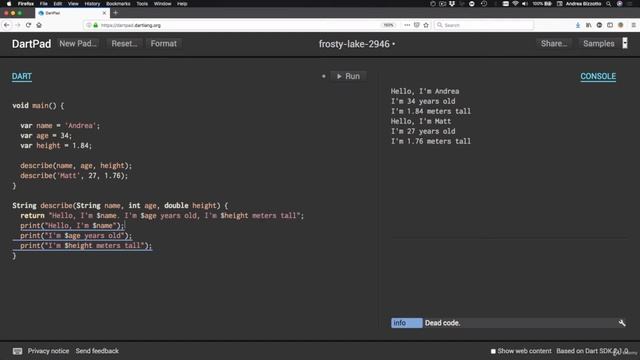Open the Tools menu

click(142, 4)
